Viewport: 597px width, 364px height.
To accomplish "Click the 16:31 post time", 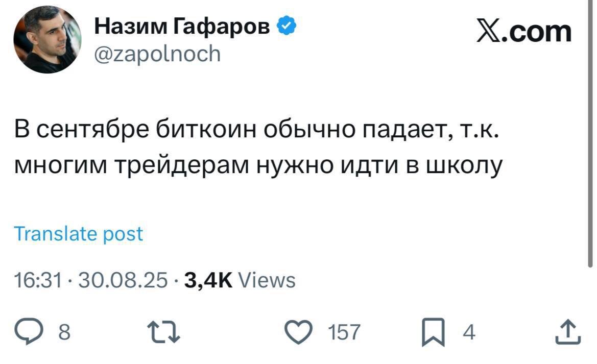I will [x=38, y=280].
